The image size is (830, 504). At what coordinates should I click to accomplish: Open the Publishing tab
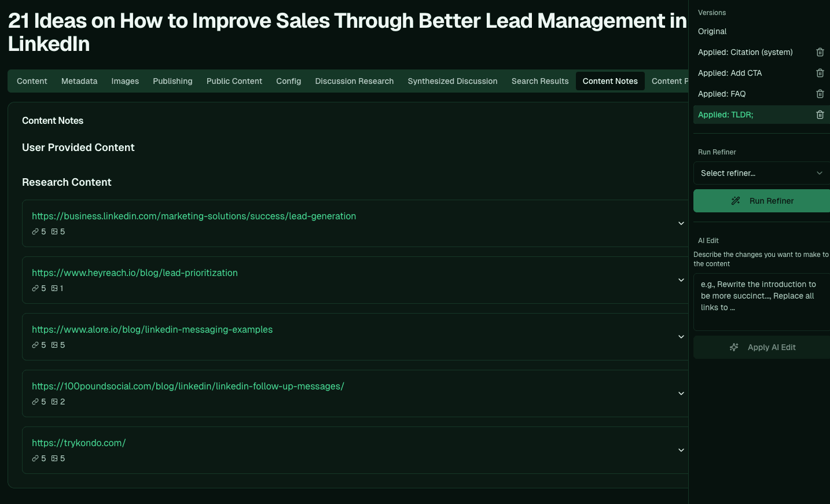[x=172, y=81]
